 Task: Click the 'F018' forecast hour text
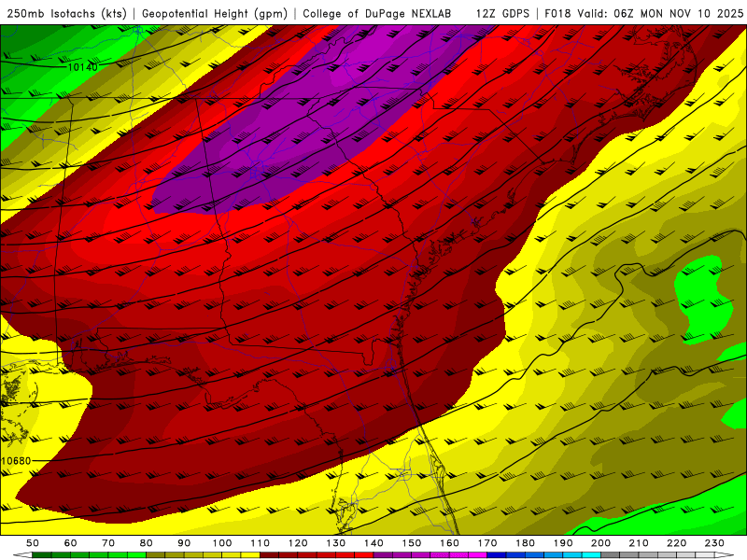pos(558,14)
